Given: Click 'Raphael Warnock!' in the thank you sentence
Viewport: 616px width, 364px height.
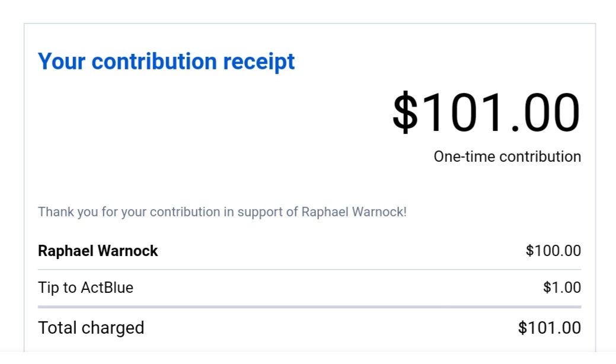Looking at the screenshot, I should click(x=354, y=212).
